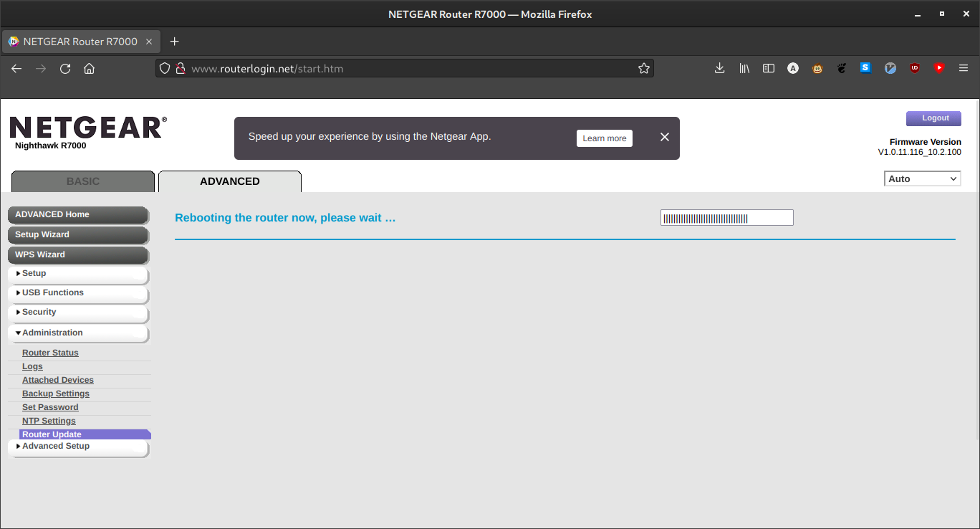The image size is (980, 529).
Task: Open the Library bookshelf icon
Action: pyautogui.click(x=744, y=68)
